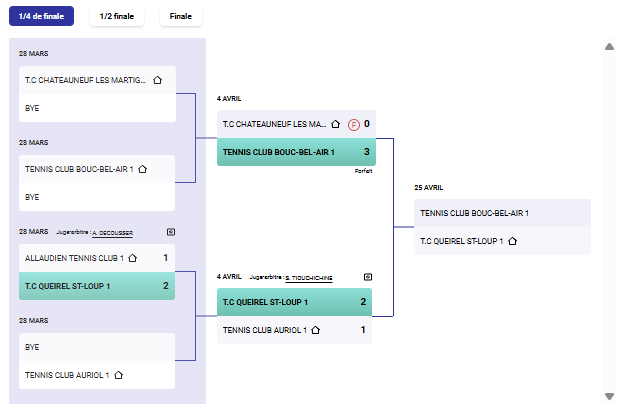The image size is (627, 409).
Task: Click home icon next to Tennis Club Auriol 1, 4 Avril
Action: point(315,330)
